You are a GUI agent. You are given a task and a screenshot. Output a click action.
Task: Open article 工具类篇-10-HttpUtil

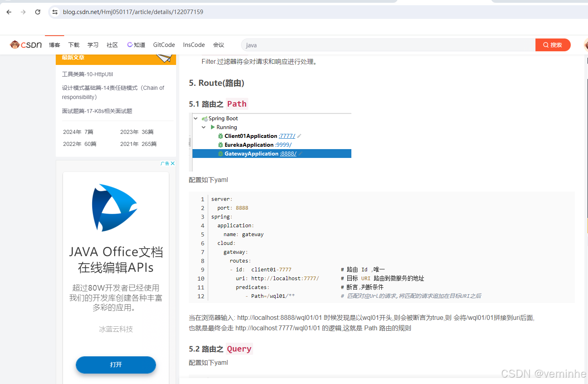[87, 74]
